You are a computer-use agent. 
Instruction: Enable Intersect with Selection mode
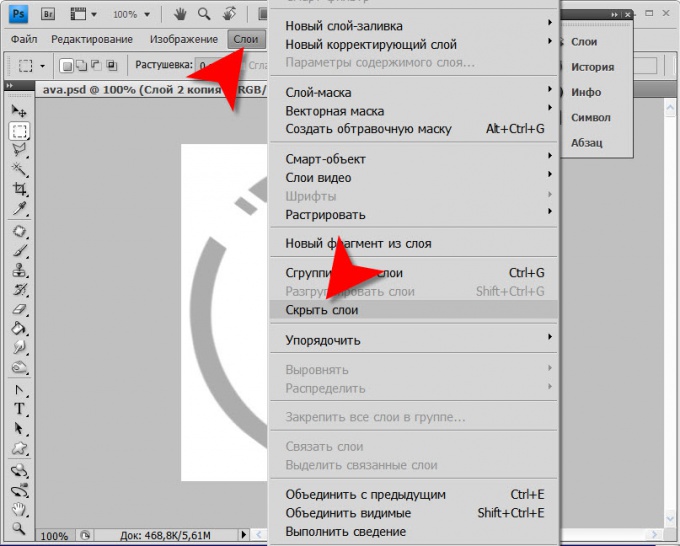(x=111, y=65)
